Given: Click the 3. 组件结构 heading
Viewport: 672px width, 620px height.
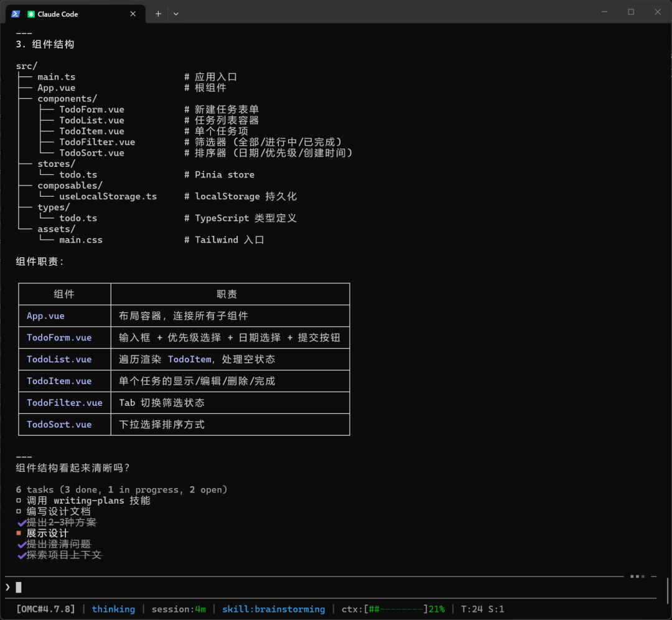Looking at the screenshot, I should click(45, 45).
